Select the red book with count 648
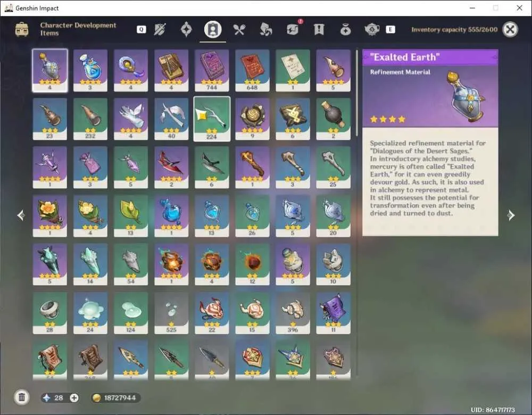This screenshot has width=532, height=415. (x=252, y=70)
